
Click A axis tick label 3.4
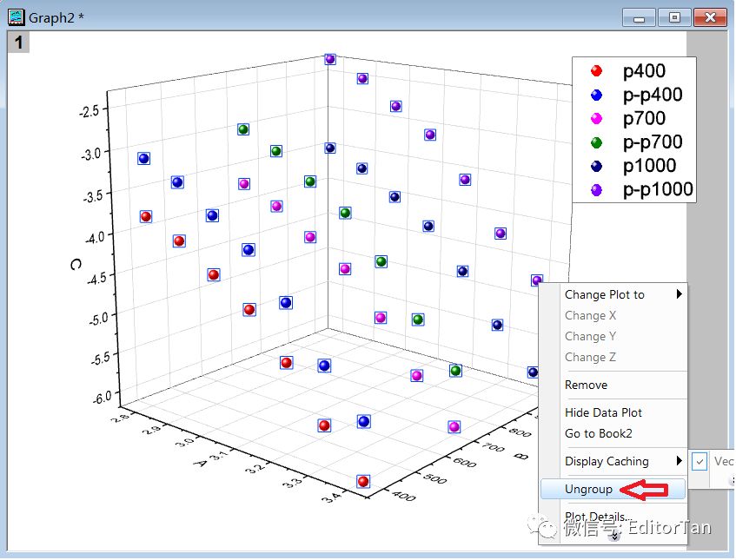(331, 497)
